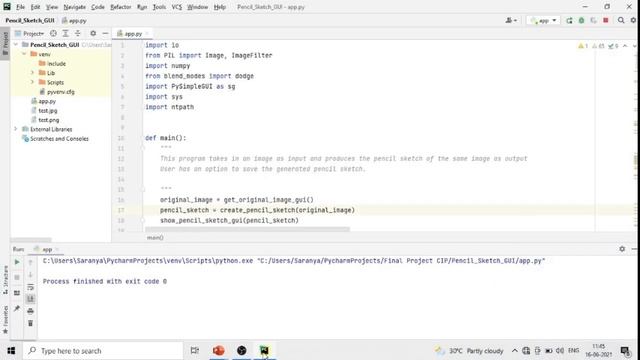Open PyCharm icon on the taskbar
This screenshot has width=640, height=360.
[x=264, y=351]
